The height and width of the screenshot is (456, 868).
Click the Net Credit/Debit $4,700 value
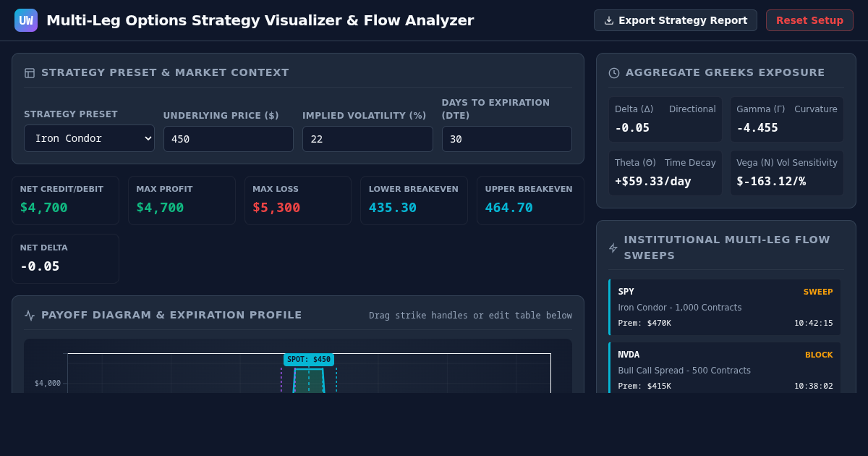[x=43, y=208]
